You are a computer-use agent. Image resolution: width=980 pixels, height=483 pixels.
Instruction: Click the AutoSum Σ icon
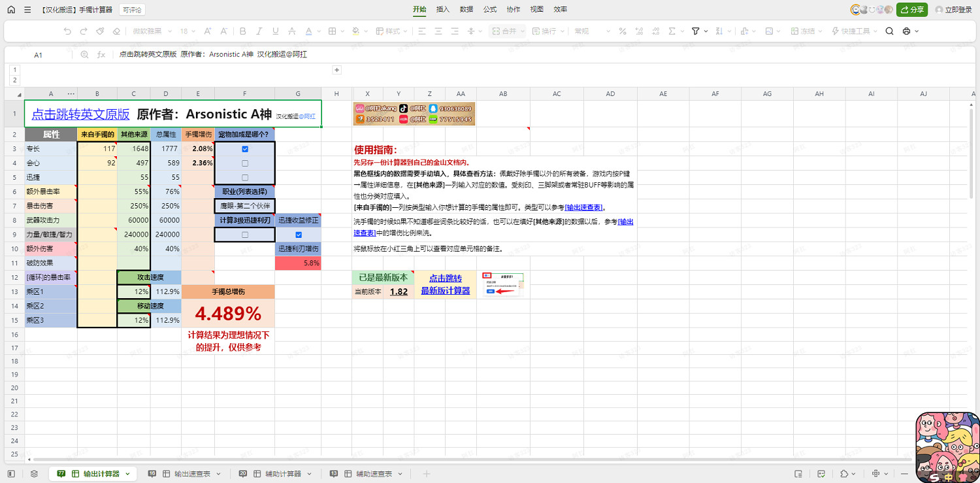point(672,31)
